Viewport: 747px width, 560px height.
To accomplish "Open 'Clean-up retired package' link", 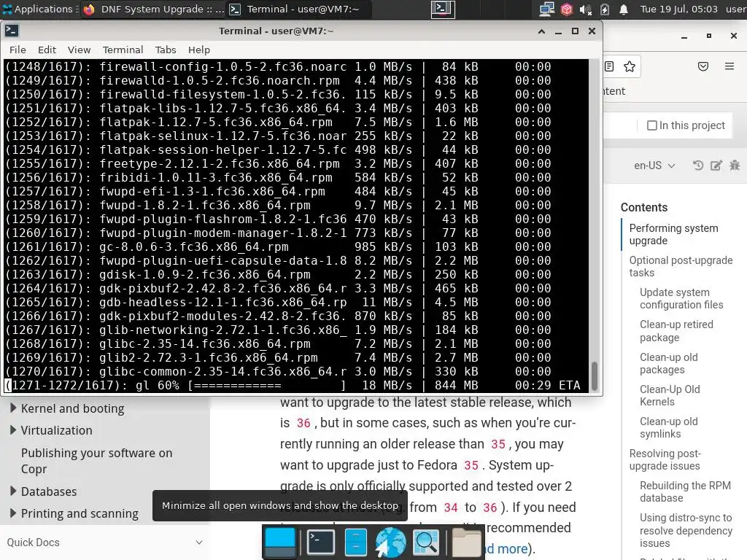I will pyautogui.click(x=676, y=331).
